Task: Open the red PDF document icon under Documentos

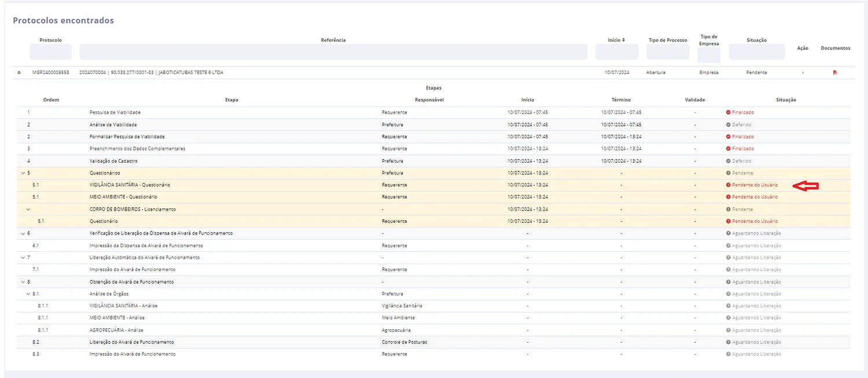Action: [835, 72]
